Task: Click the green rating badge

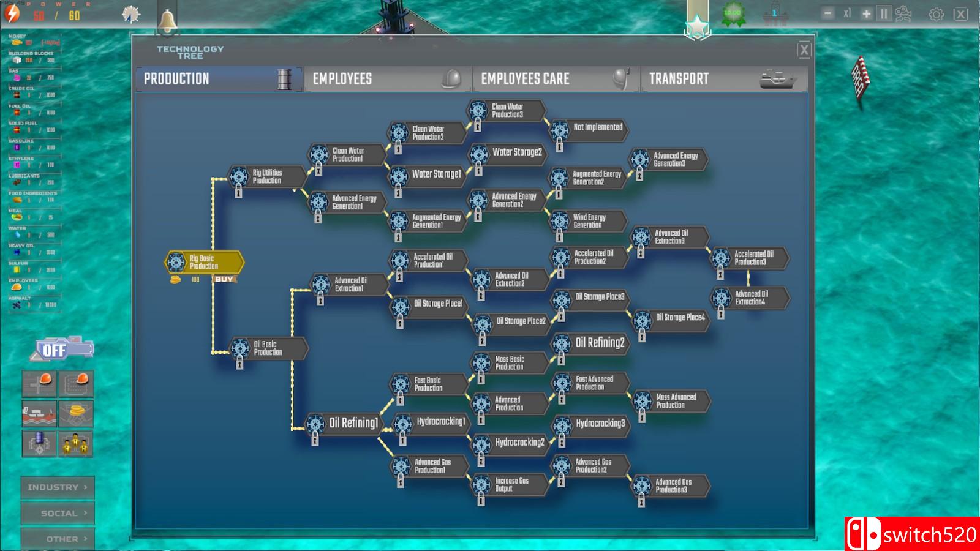Action: 733,14
